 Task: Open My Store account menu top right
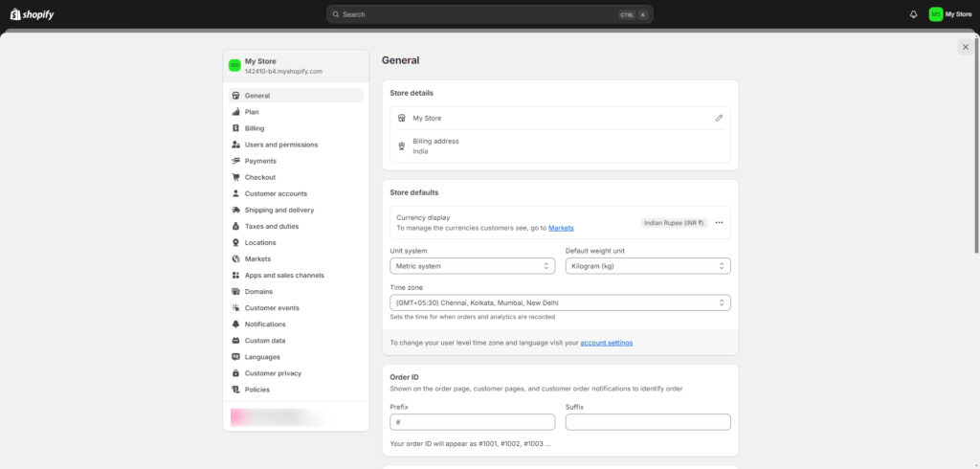coord(950,14)
